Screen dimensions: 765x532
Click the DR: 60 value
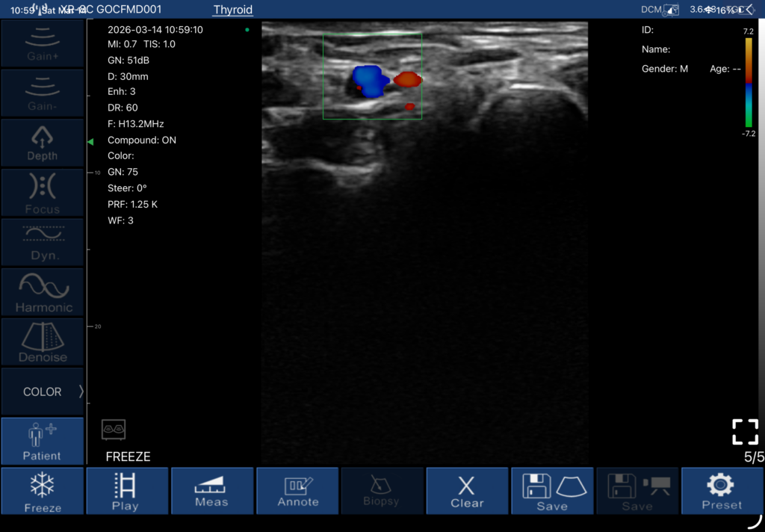pyautogui.click(x=123, y=108)
